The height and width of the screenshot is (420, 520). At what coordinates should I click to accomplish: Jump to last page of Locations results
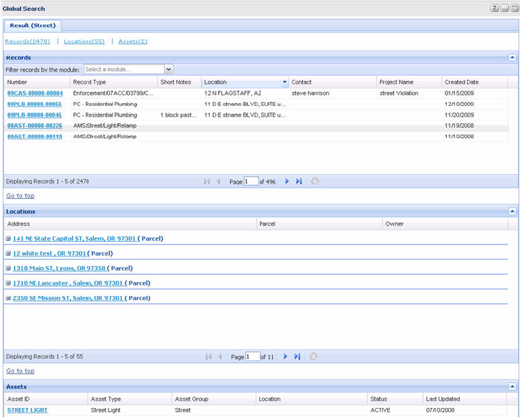(297, 357)
